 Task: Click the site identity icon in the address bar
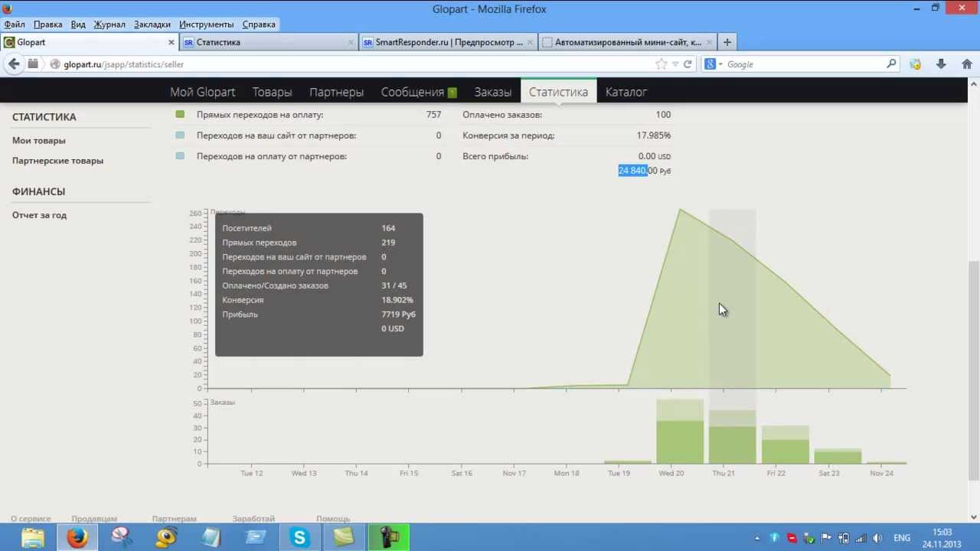point(55,64)
